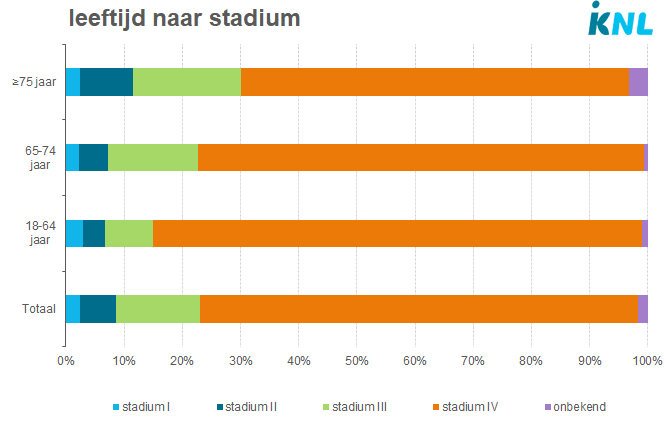This screenshot has height=423, width=669.
Task: Click the 50% label on the horizontal axis
Action: (356, 360)
